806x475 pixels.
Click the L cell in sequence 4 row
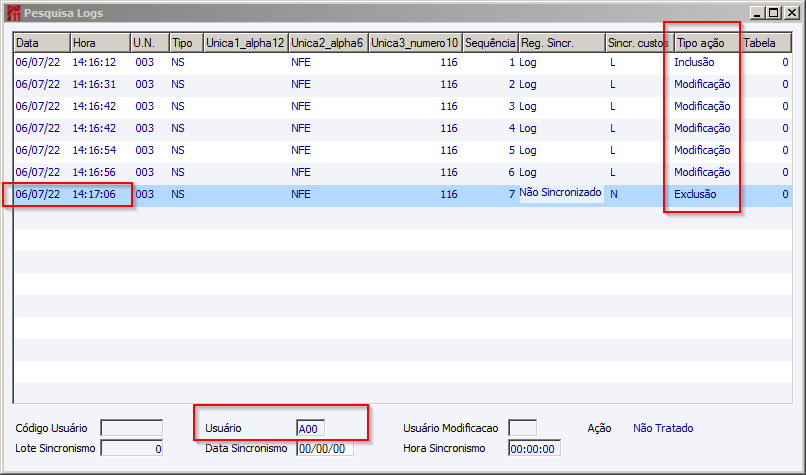(613, 128)
